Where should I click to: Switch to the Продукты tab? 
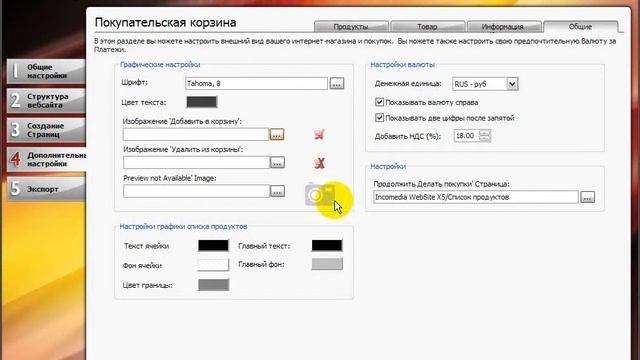(351, 27)
